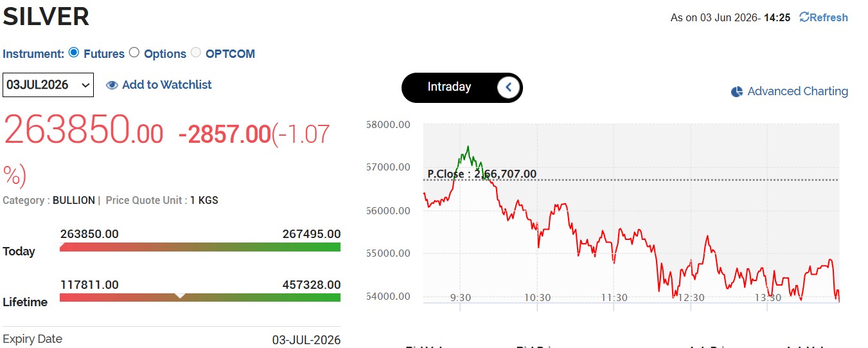Click the chevron circle on Intraday toggle
The image size is (868, 348).
pos(508,87)
